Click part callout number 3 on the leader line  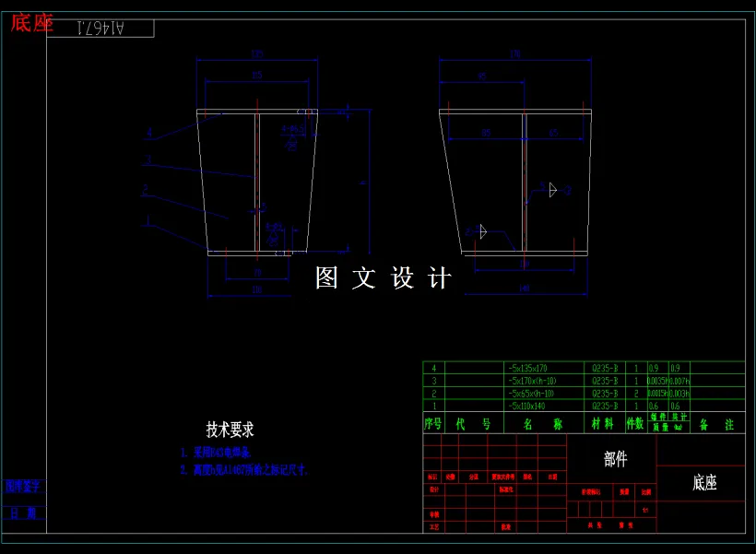tap(148, 159)
